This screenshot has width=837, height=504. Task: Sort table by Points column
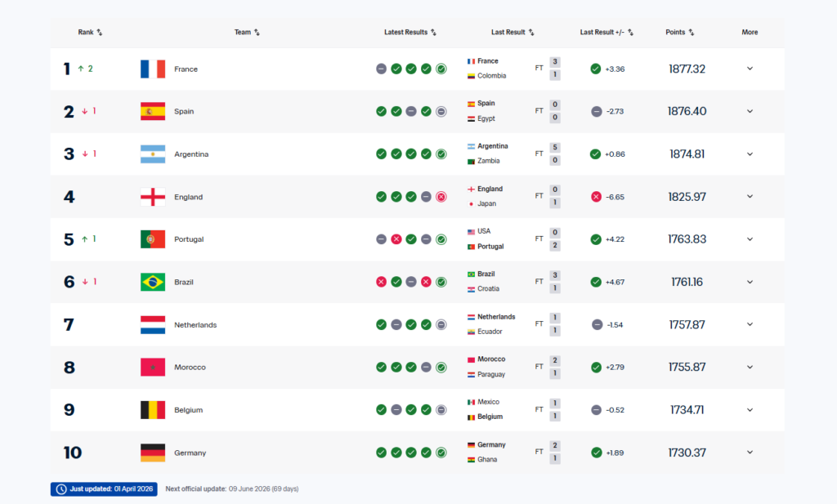click(680, 33)
